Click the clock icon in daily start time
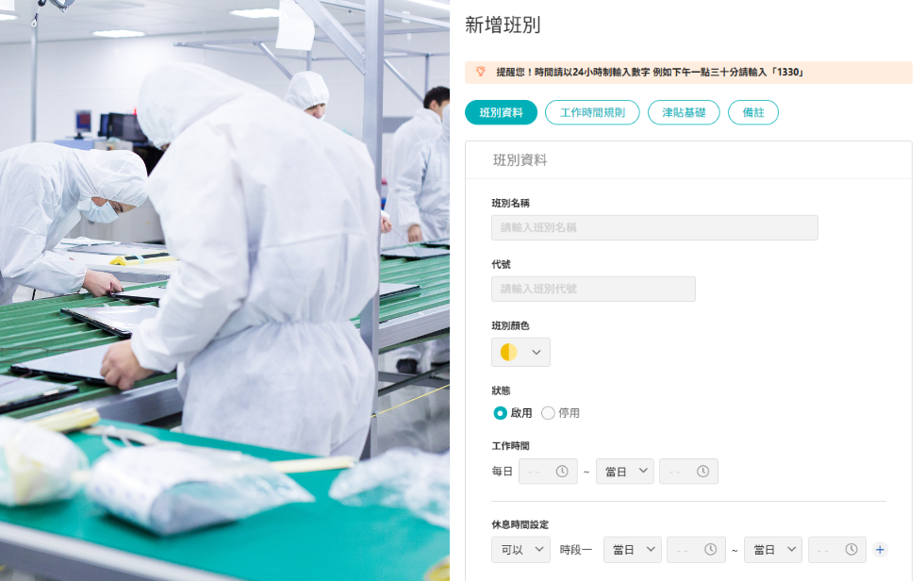 pos(562,472)
